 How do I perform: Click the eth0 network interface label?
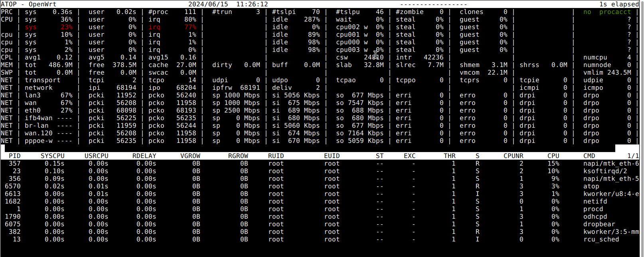tap(33, 111)
